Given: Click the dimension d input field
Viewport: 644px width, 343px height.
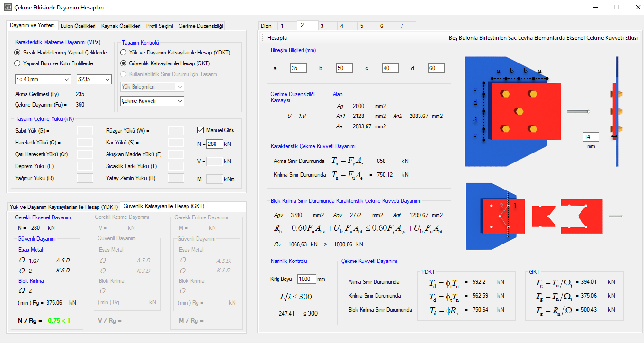Looking at the screenshot, I should coord(436,68).
